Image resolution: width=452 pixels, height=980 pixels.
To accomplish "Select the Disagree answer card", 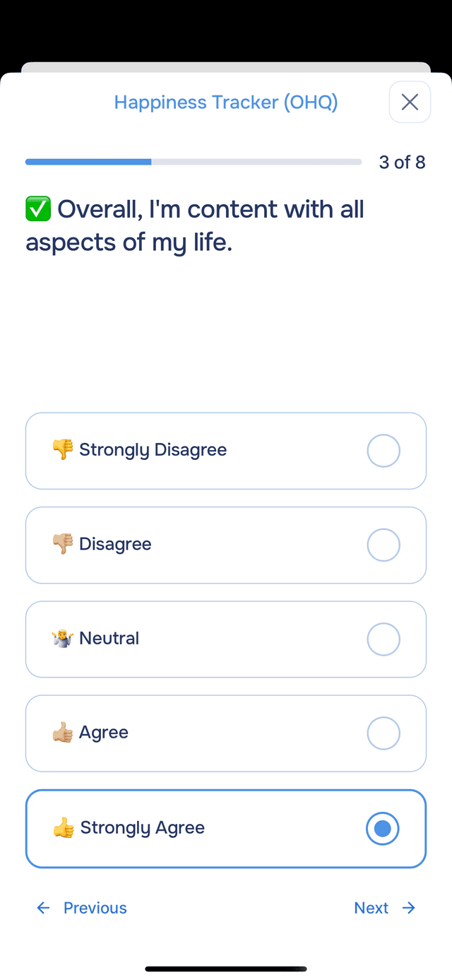I will coord(226,545).
